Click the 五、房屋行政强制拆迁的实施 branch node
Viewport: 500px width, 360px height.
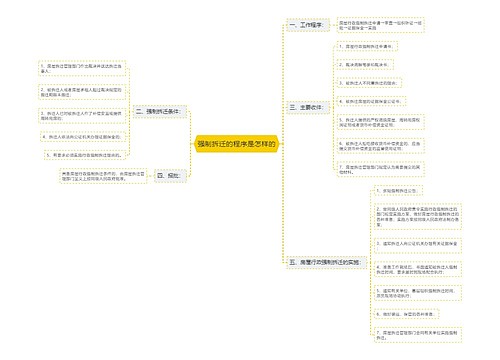(326, 262)
